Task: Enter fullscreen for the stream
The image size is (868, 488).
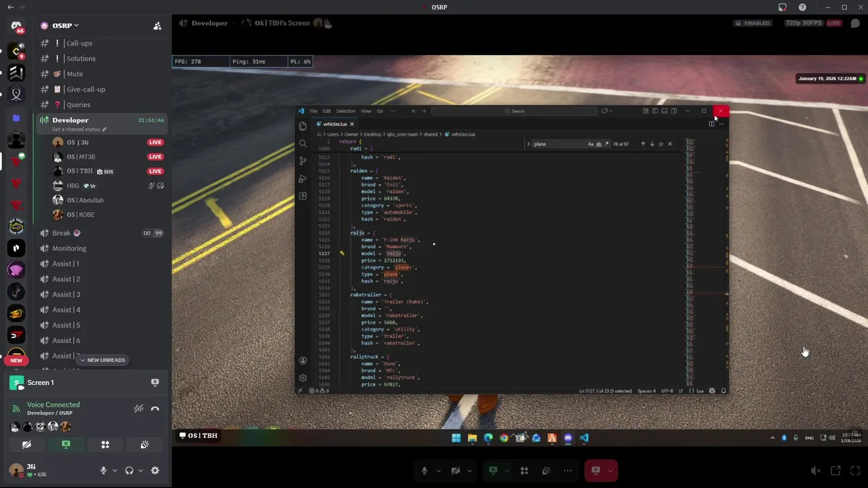Action: (x=855, y=470)
